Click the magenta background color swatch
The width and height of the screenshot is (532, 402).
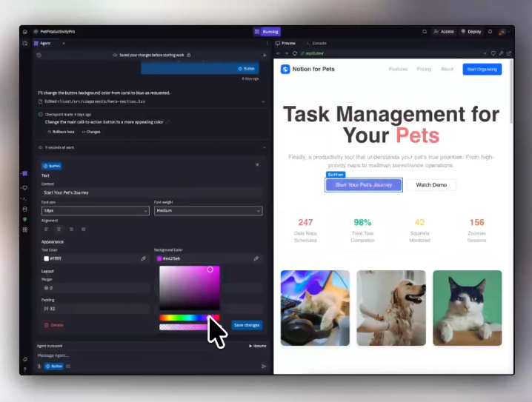(159, 258)
